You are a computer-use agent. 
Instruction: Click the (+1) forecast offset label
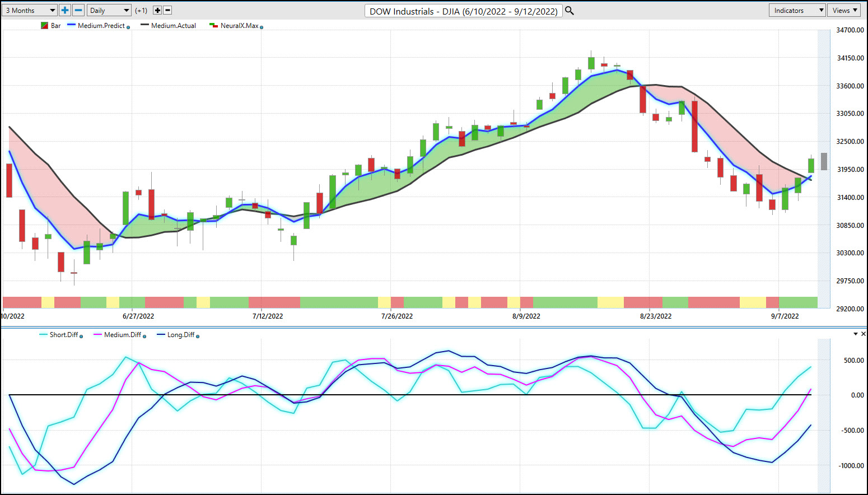pyautogui.click(x=141, y=11)
